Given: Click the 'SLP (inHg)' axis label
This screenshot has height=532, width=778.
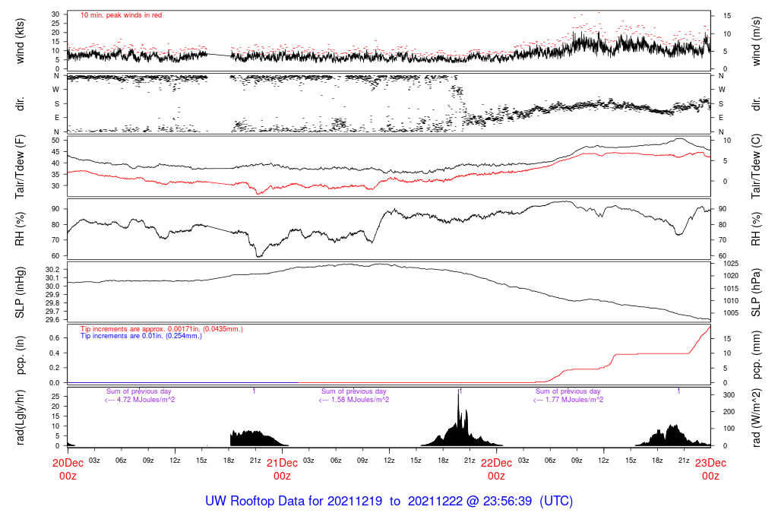Looking at the screenshot, I should [x=20, y=293].
